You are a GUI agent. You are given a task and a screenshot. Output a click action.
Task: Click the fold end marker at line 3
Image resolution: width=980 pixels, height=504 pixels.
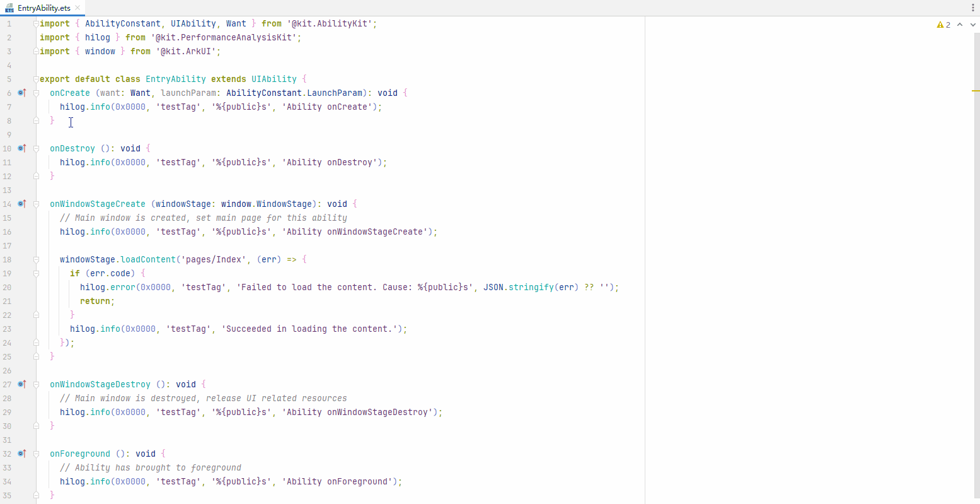click(x=37, y=51)
